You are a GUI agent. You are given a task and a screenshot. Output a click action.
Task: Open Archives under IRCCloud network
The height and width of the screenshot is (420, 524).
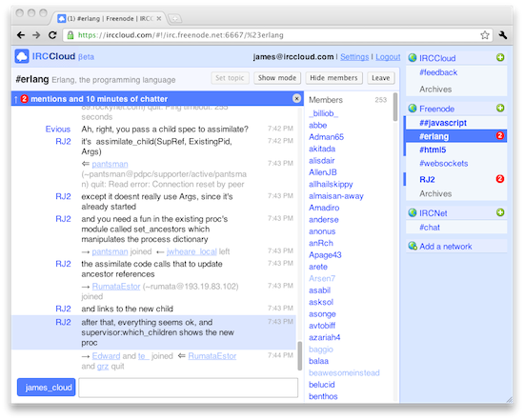point(435,90)
